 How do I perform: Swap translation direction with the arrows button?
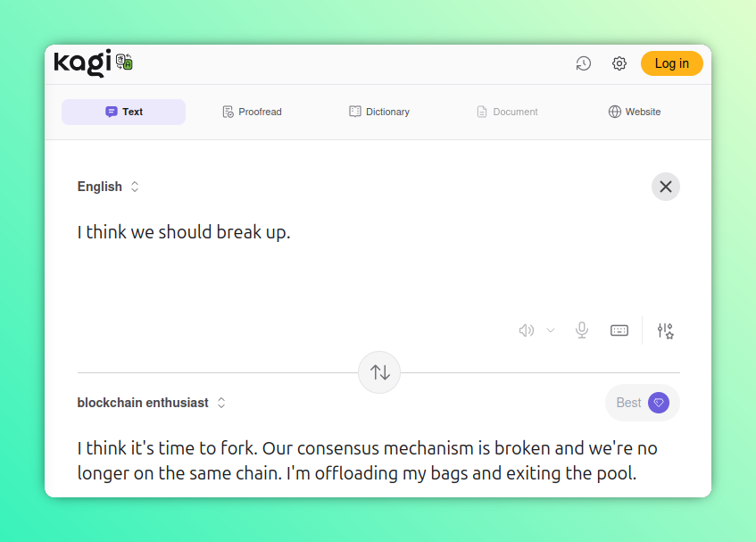(379, 372)
